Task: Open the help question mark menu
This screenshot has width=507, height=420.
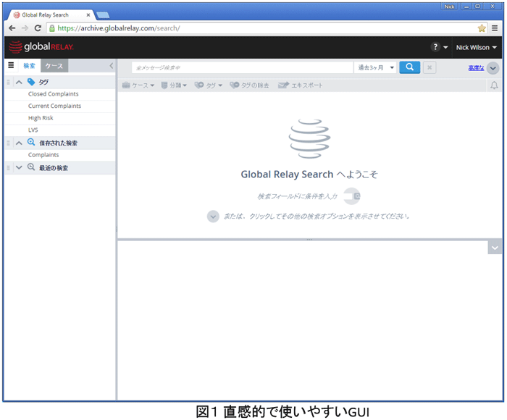Action: 439,47
